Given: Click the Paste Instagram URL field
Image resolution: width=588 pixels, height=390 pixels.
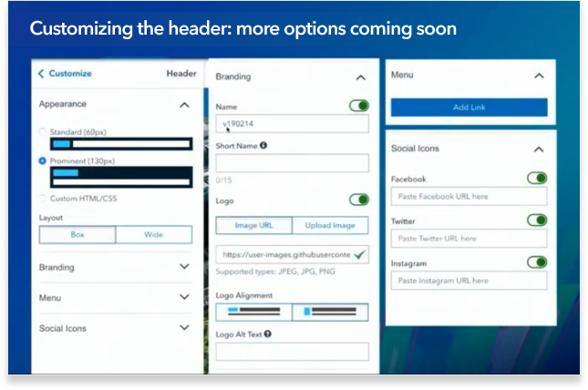Looking at the screenshot, I should [x=469, y=281].
